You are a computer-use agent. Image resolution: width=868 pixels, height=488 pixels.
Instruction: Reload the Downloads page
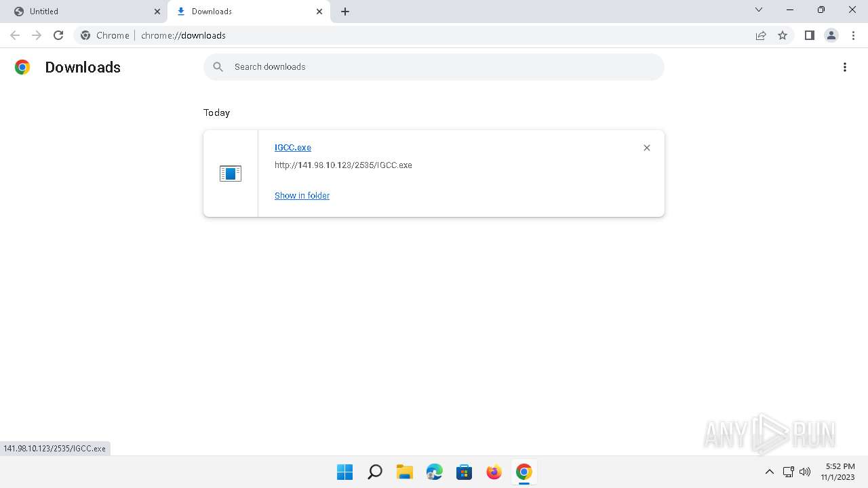point(58,35)
